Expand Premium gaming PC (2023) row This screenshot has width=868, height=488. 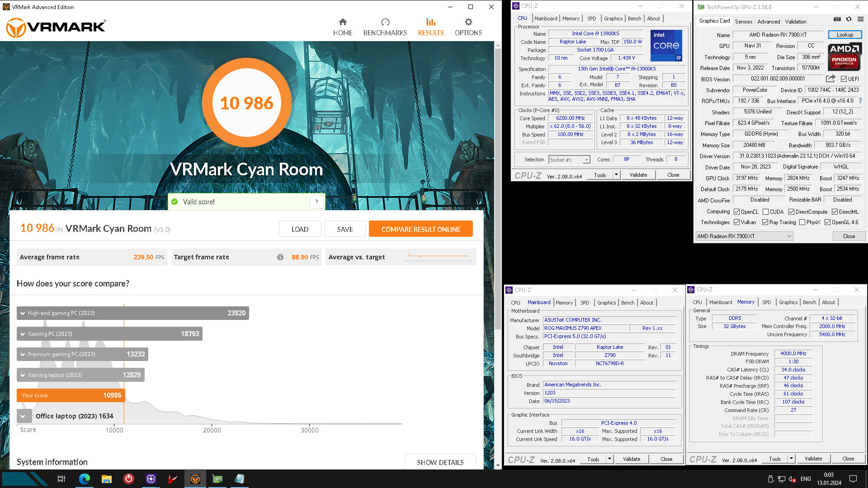[23, 354]
